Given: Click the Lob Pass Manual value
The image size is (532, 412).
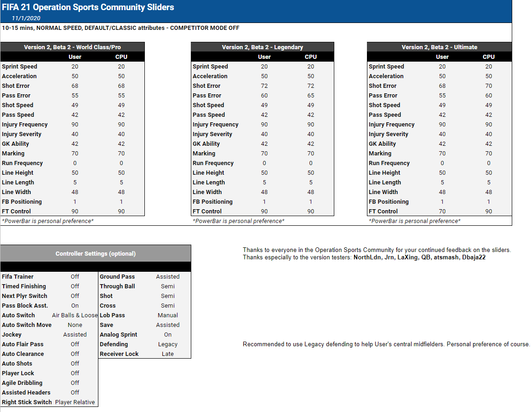Looking at the screenshot, I should click(x=168, y=315).
